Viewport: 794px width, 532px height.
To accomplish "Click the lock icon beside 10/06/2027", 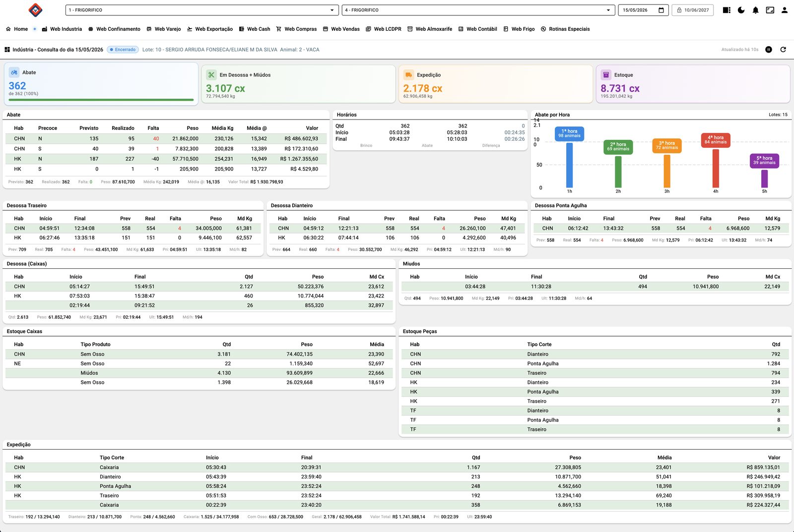I will coord(679,10).
